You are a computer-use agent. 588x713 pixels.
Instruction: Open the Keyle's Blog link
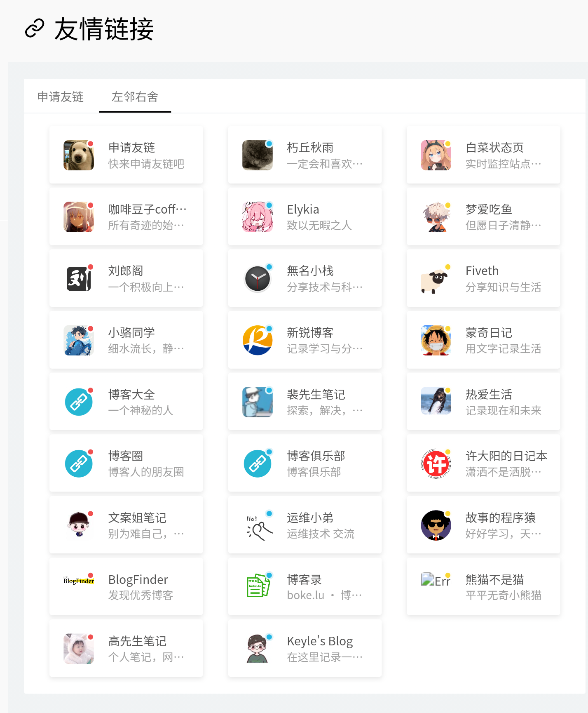tap(320, 641)
